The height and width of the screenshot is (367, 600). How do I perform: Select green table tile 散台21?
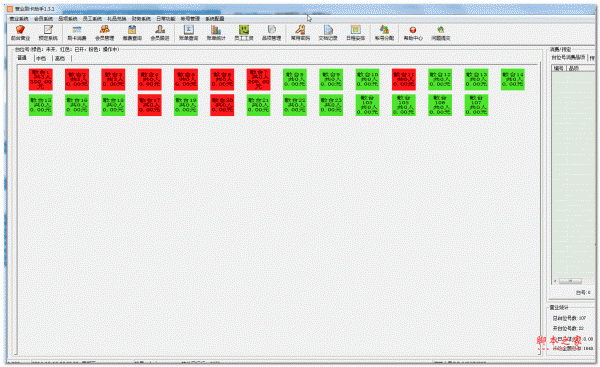[259, 105]
